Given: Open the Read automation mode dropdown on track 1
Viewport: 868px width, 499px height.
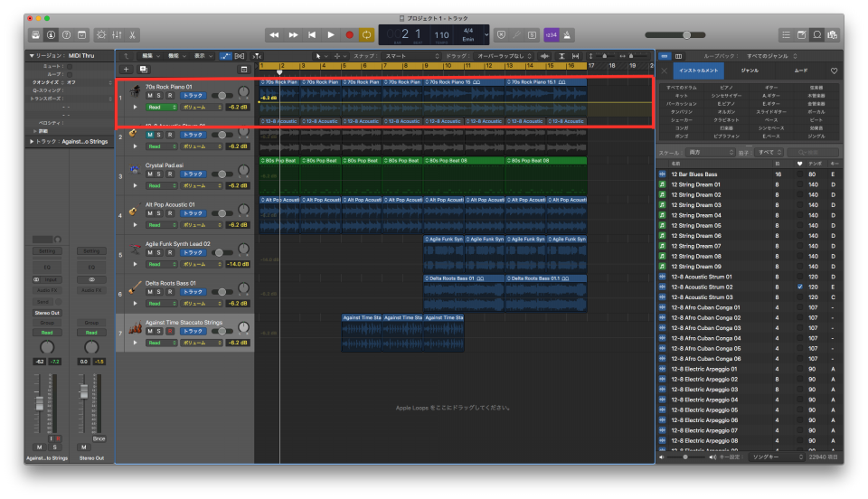Looking at the screenshot, I should pos(161,108).
